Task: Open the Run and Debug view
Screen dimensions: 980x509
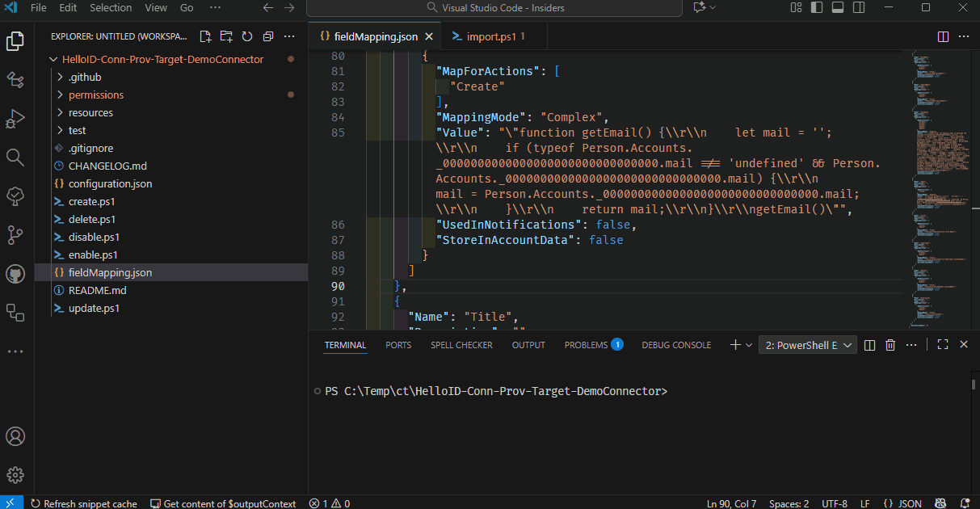Action: point(15,118)
